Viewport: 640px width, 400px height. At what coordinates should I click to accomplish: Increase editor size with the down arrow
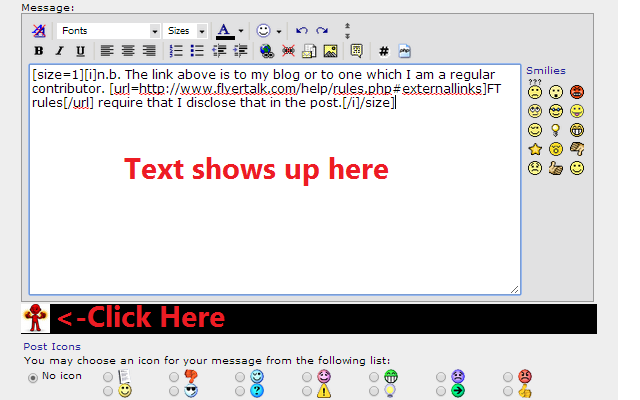347,36
